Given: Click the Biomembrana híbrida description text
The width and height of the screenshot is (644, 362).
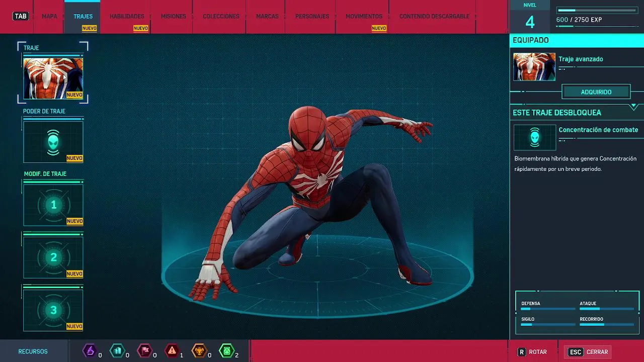Looking at the screenshot, I should [575, 163].
